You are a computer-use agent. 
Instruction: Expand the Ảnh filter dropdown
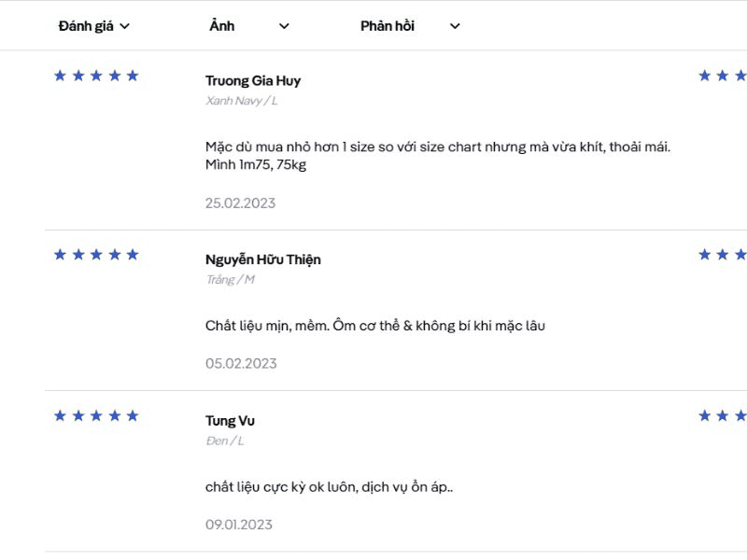249,26
